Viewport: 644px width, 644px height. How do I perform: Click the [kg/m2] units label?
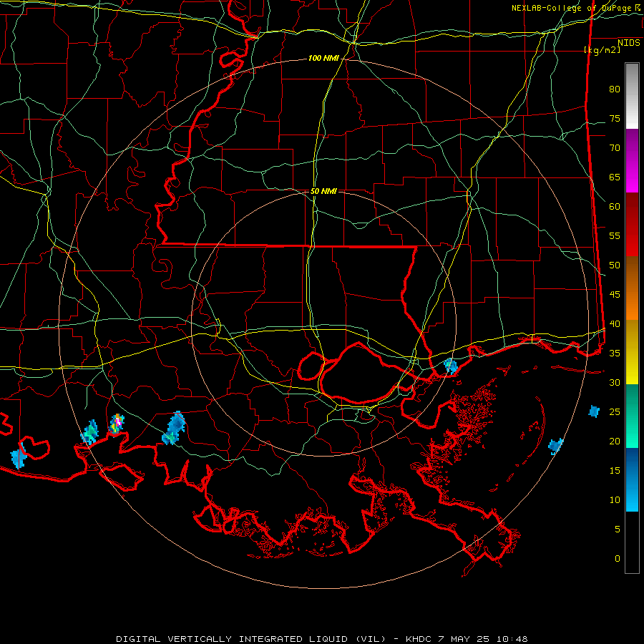602,50
